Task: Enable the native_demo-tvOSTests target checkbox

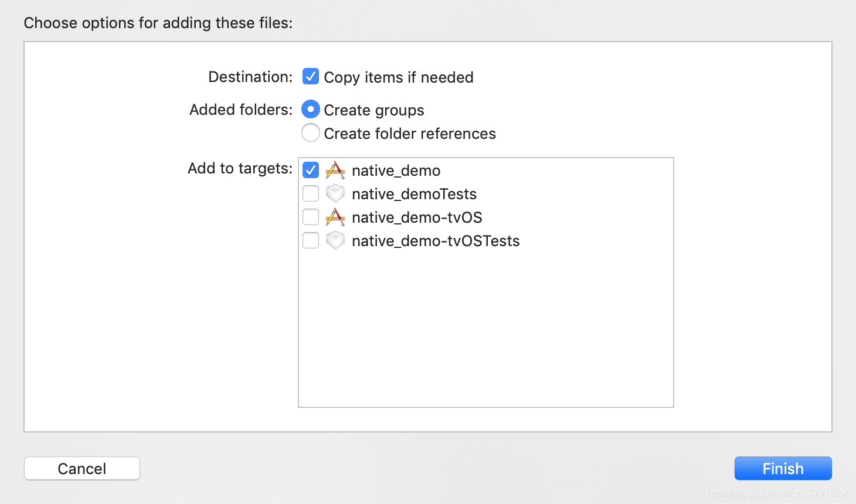Action: [311, 240]
